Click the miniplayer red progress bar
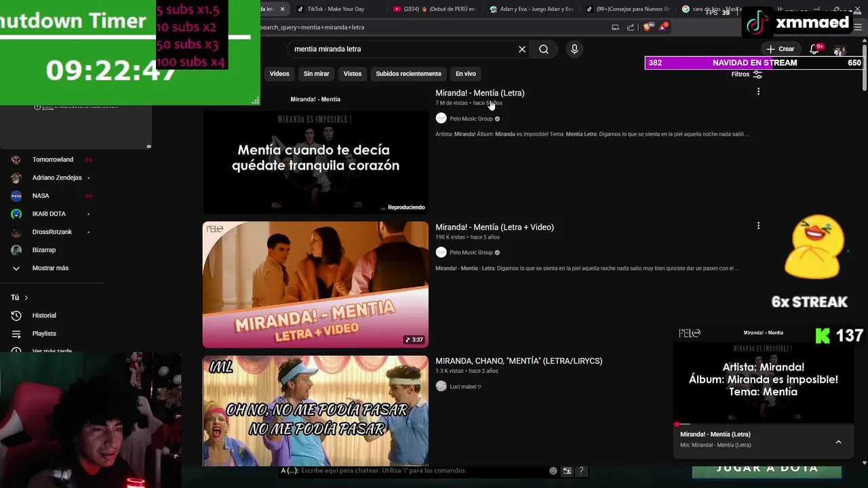 click(x=764, y=424)
